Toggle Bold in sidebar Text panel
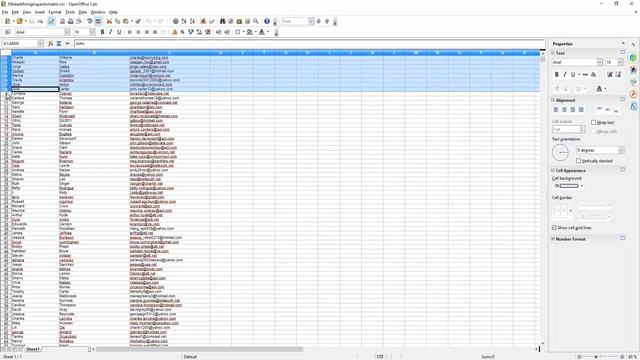The height and width of the screenshot is (360, 640). point(556,74)
